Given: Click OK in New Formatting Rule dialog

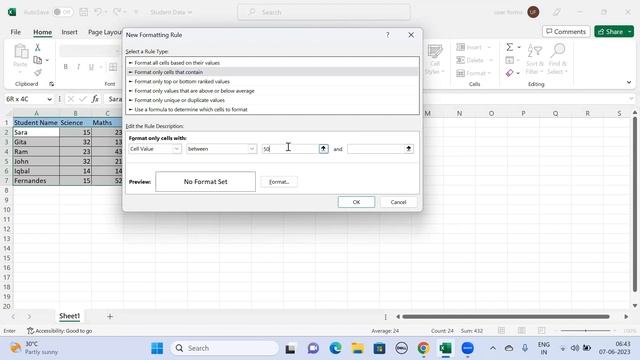Looking at the screenshot, I should [x=356, y=202].
